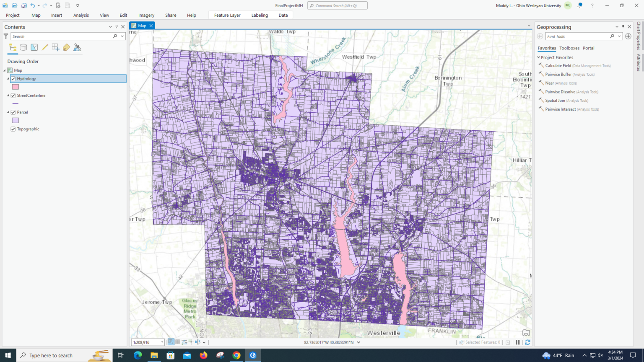Switch to the Analysis ribbon tab
The height and width of the screenshot is (362, 644).
tap(81, 15)
